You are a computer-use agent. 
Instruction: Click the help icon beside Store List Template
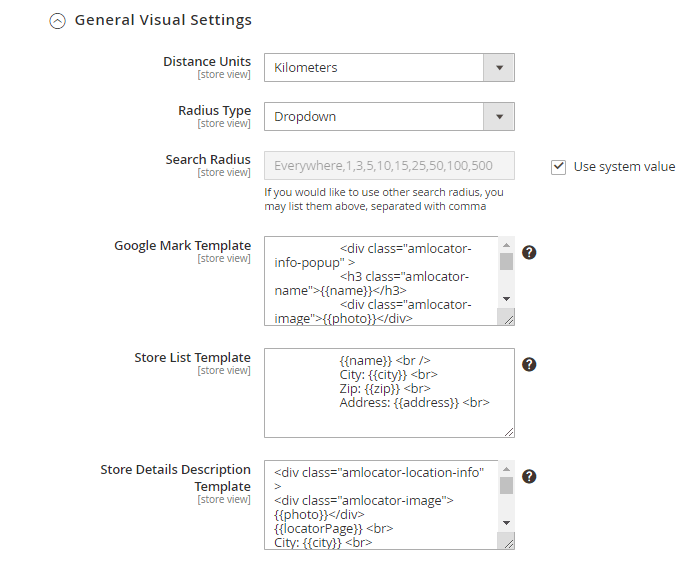click(529, 364)
